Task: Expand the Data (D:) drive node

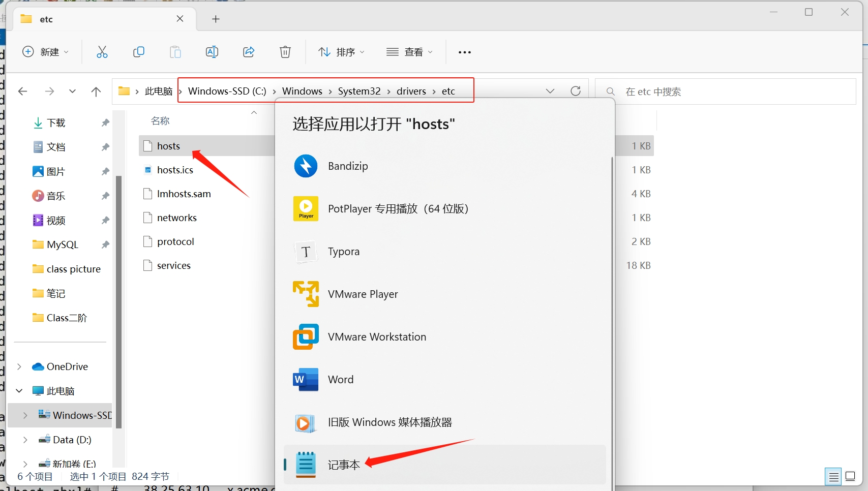Action: pos(25,440)
